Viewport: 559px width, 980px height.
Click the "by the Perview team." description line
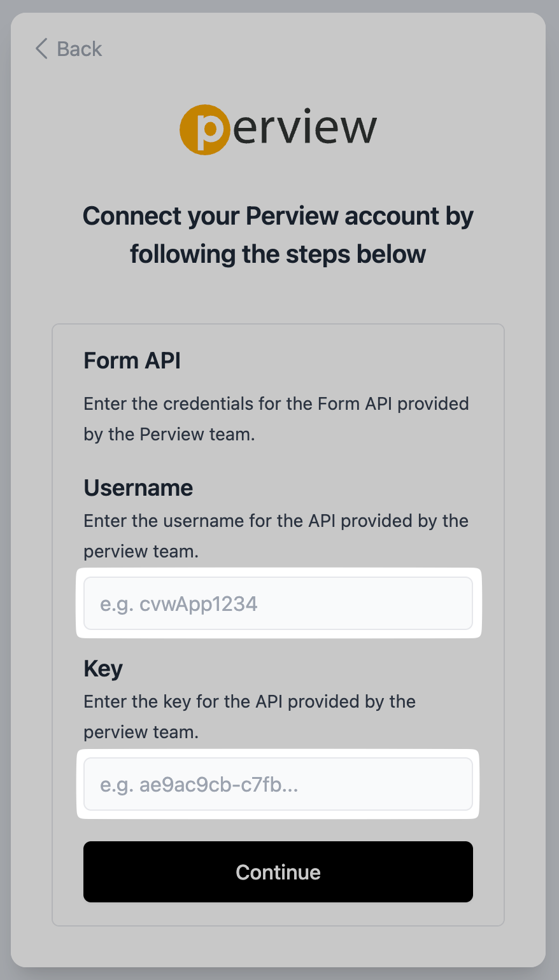tap(169, 435)
